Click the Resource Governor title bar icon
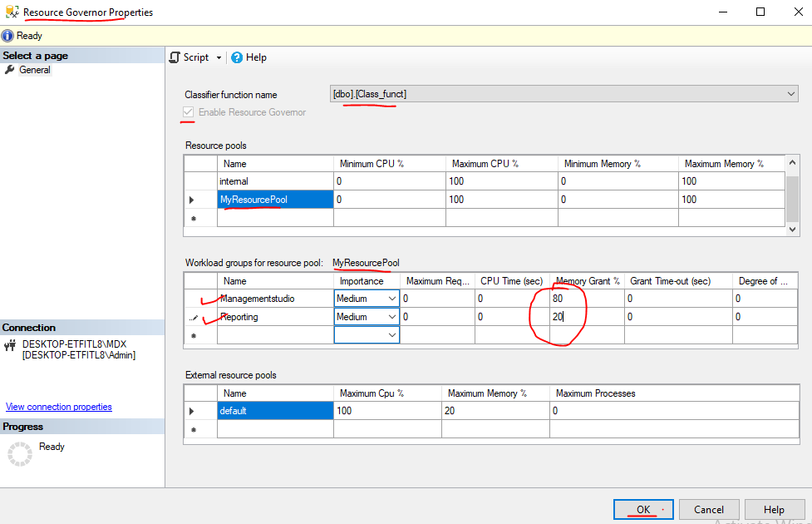Viewport: 812px width, 524px height. tap(12, 12)
